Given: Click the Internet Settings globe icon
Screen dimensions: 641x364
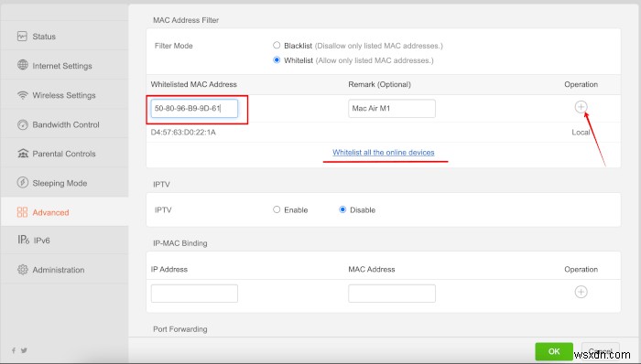Looking at the screenshot, I should coord(23,65).
